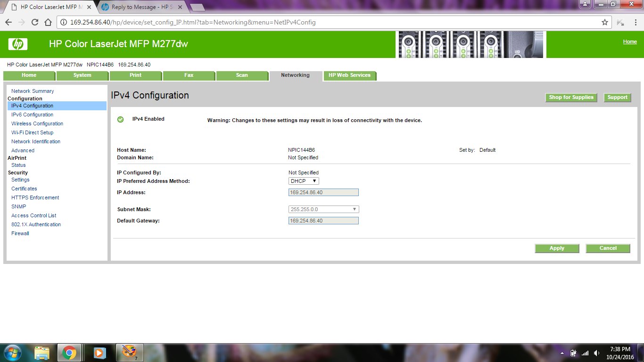This screenshot has height=362, width=644.
Task: Open File Explorer from the taskbar
Action: click(x=42, y=353)
